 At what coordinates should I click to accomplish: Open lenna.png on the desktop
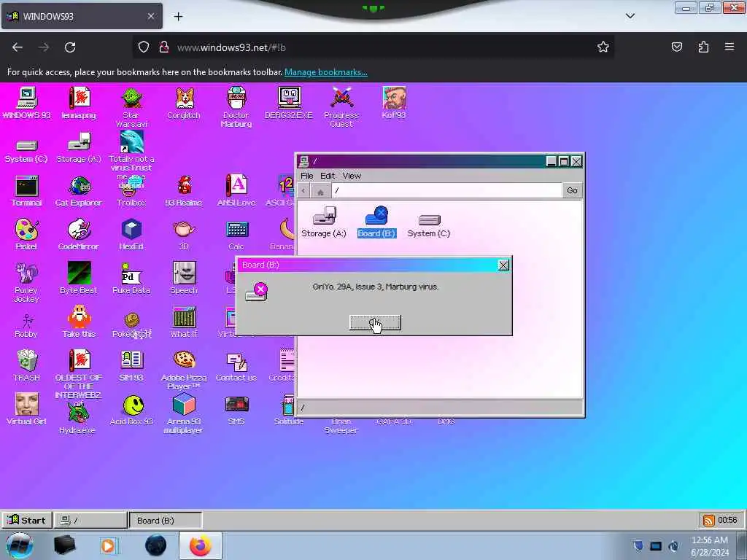(x=79, y=104)
